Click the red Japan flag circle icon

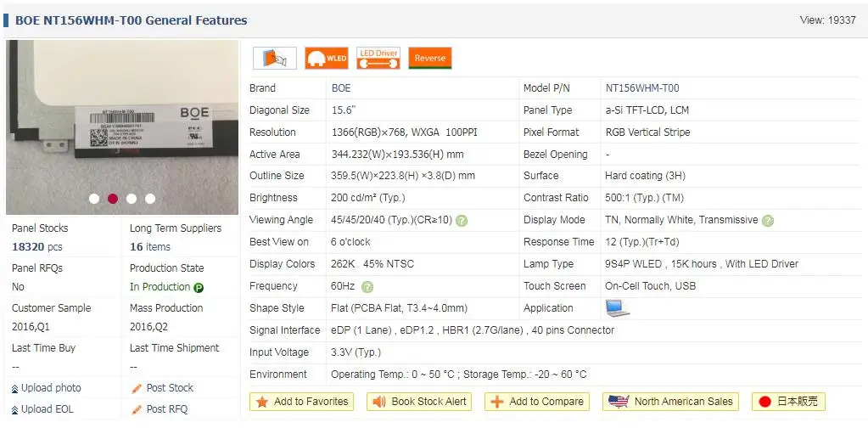(x=765, y=402)
